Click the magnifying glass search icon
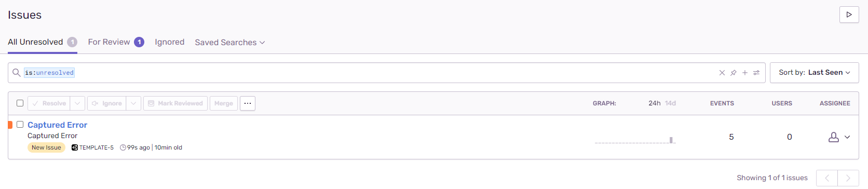The image size is (868, 189). coord(17,73)
